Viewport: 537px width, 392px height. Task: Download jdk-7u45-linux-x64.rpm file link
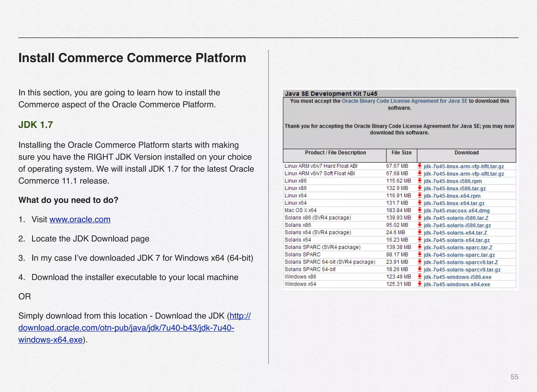(452, 196)
